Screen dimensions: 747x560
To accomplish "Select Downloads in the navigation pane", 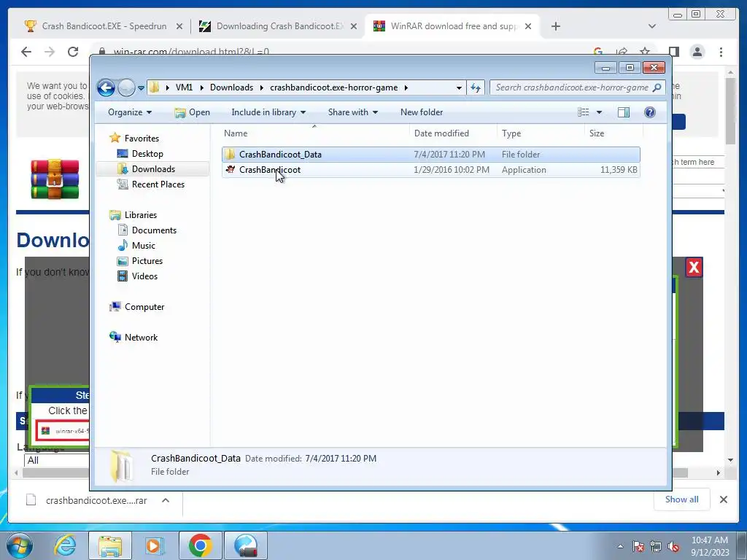I will click(153, 169).
